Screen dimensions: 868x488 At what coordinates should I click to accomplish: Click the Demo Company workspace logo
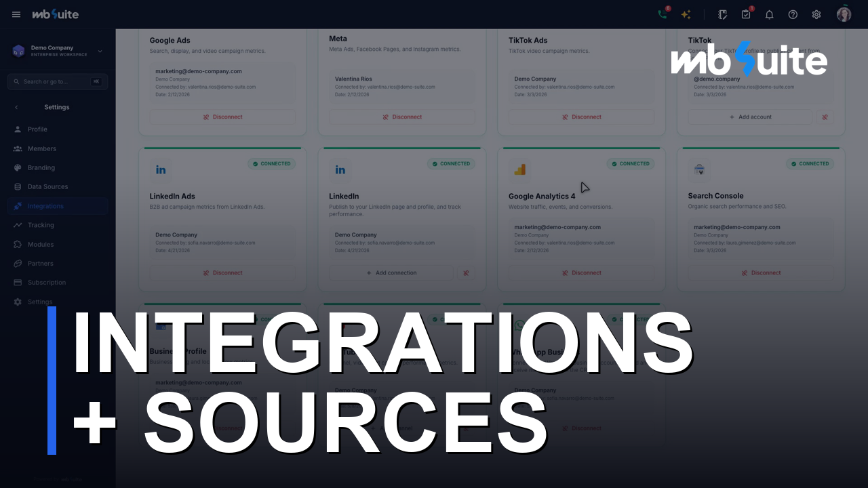pos(19,51)
